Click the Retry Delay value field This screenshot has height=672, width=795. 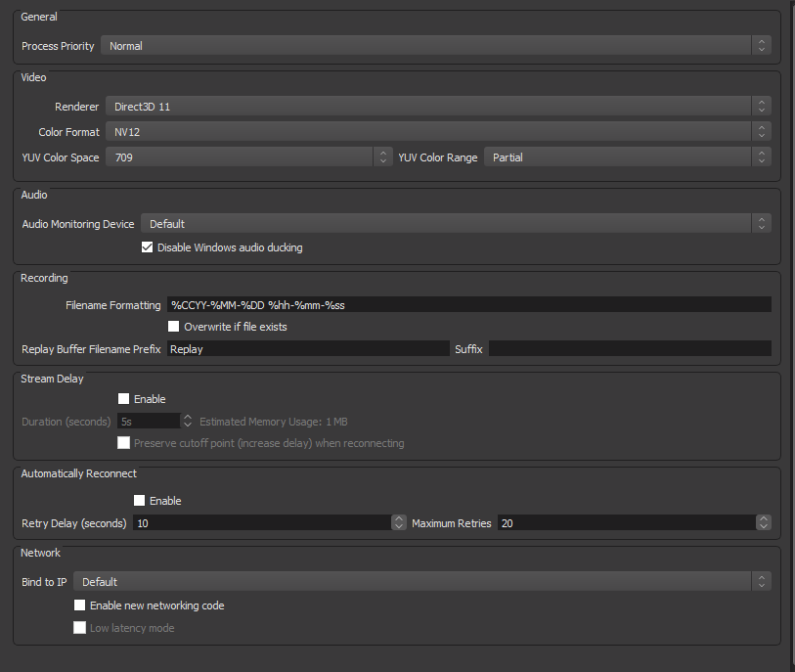click(x=262, y=523)
